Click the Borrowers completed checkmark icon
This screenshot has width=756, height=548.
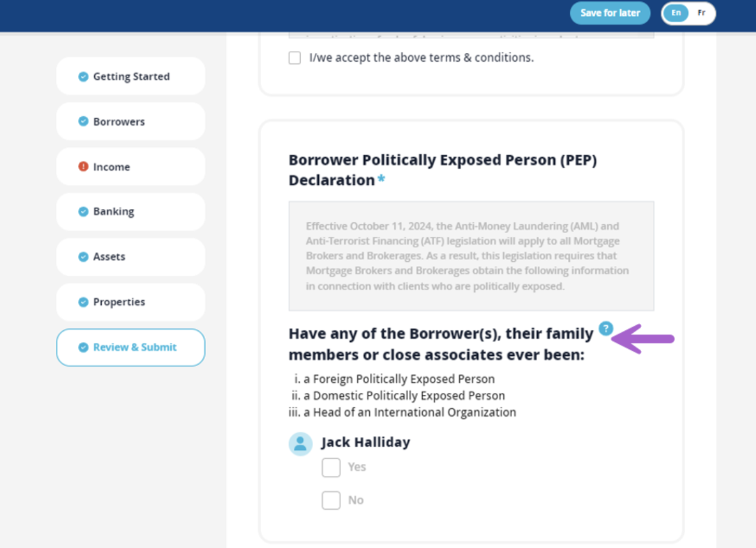[83, 121]
